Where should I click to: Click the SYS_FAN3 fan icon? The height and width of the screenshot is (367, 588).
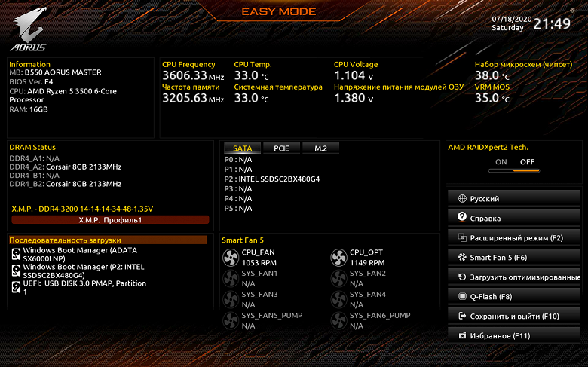[231, 299]
